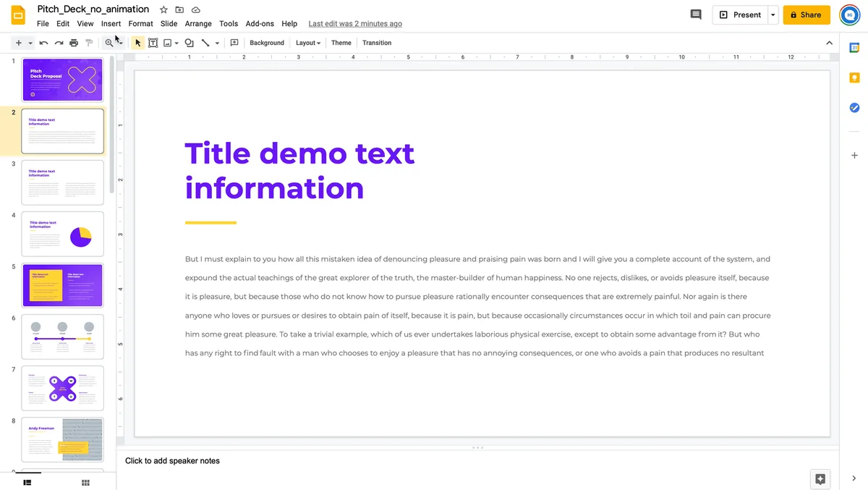Select slide 5 purple thumbnail
The height and width of the screenshot is (490, 868).
[x=62, y=285]
